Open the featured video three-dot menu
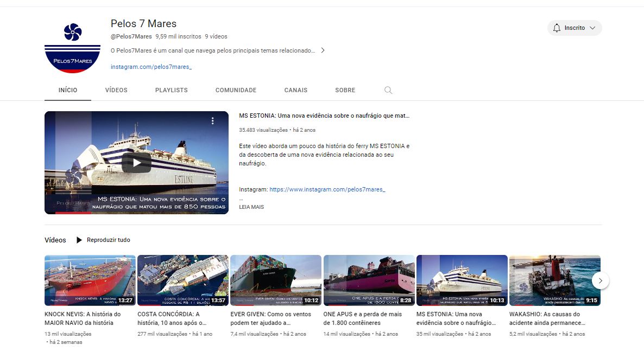 212,121
